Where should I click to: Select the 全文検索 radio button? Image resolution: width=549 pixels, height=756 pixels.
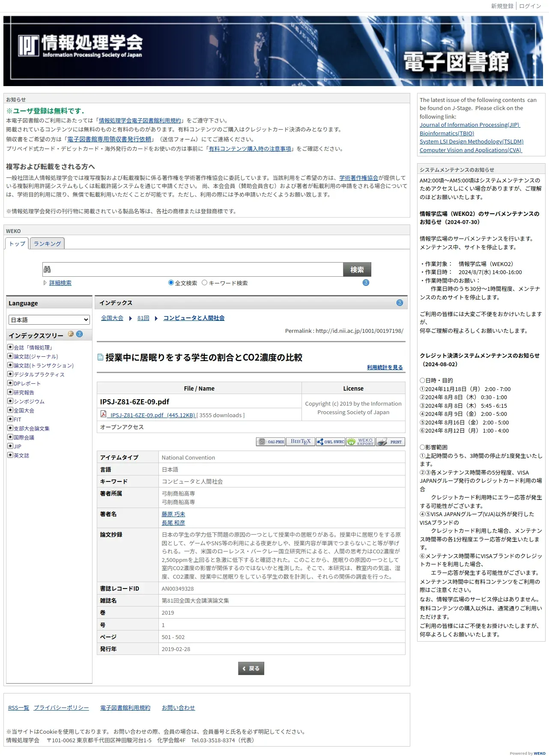pyautogui.click(x=171, y=282)
